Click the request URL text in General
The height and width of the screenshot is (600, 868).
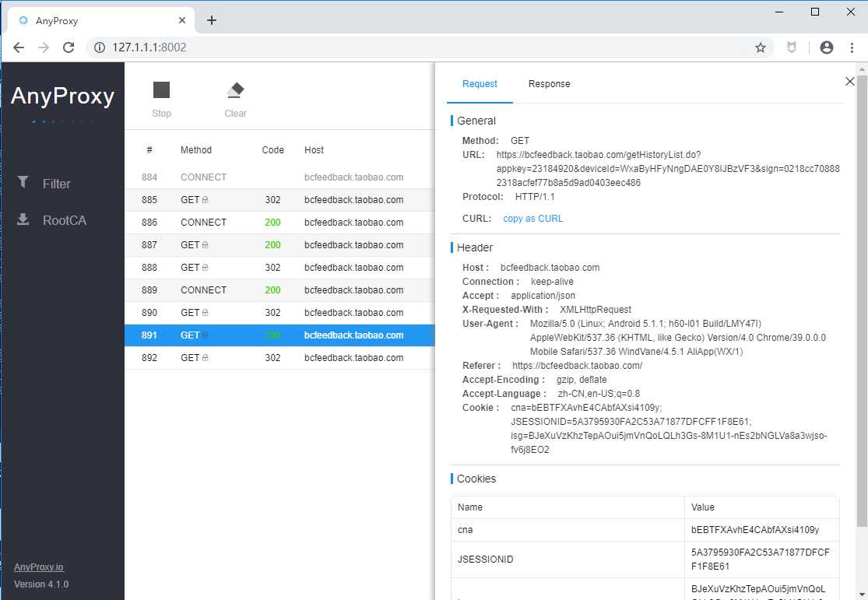(x=668, y=169)
